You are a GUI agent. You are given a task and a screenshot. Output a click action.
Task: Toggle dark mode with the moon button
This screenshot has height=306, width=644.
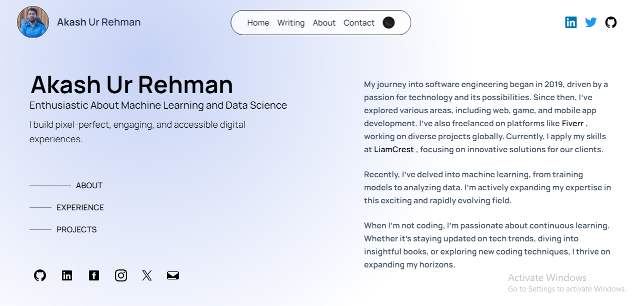click(388, 23)
